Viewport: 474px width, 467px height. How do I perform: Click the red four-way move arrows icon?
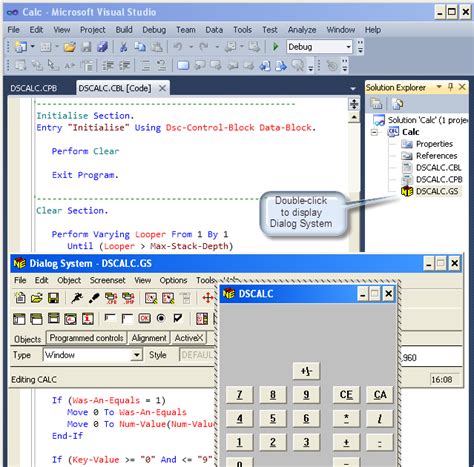(x=208, y=298)
